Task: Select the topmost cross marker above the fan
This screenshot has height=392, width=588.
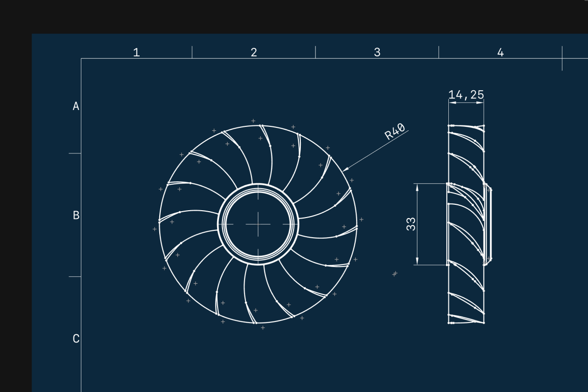Action: [253, 121]
